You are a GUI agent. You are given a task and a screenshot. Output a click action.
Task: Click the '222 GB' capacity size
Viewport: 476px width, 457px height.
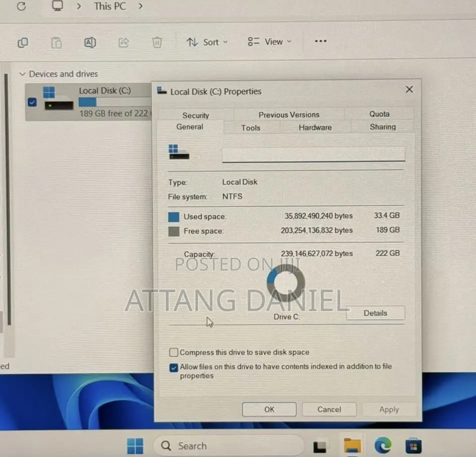pos(388,253)
